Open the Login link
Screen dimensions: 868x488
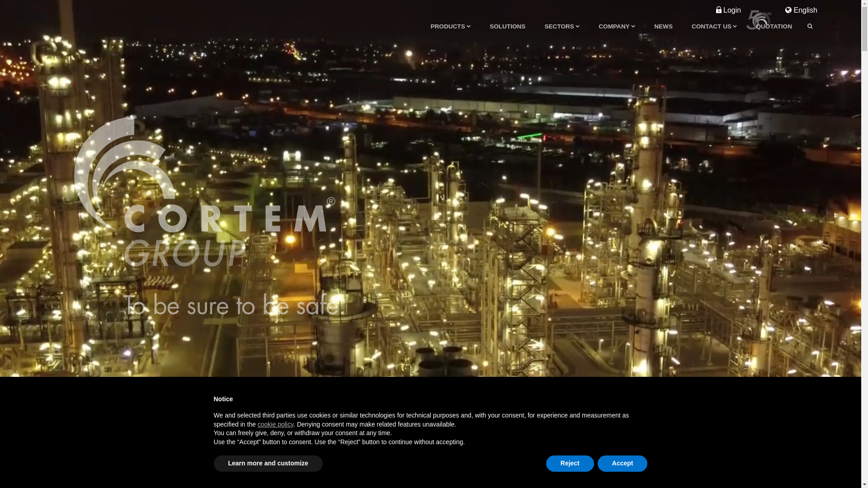tap(728, 10)
